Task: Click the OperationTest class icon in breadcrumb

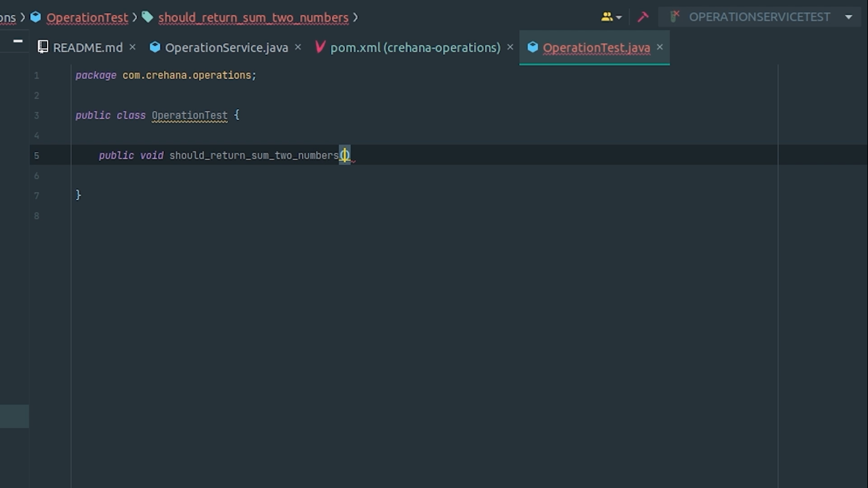Action: click(x=36, y=17)
